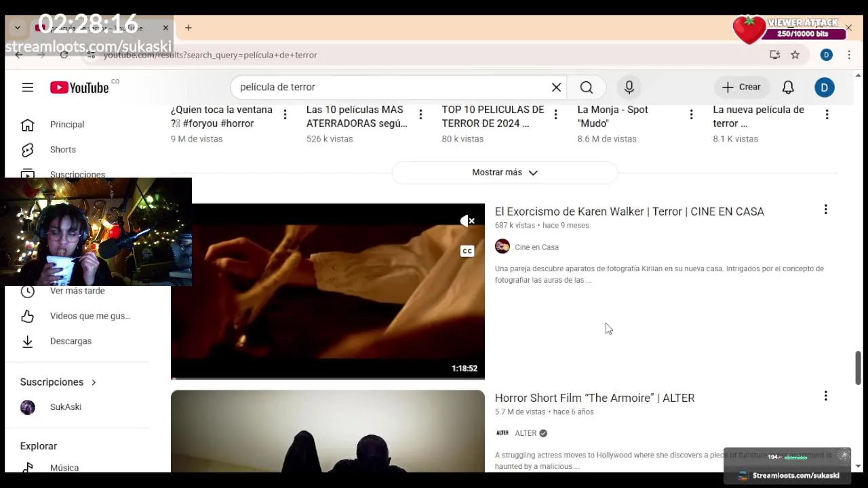Clear the search box with the X

[556, 87]
